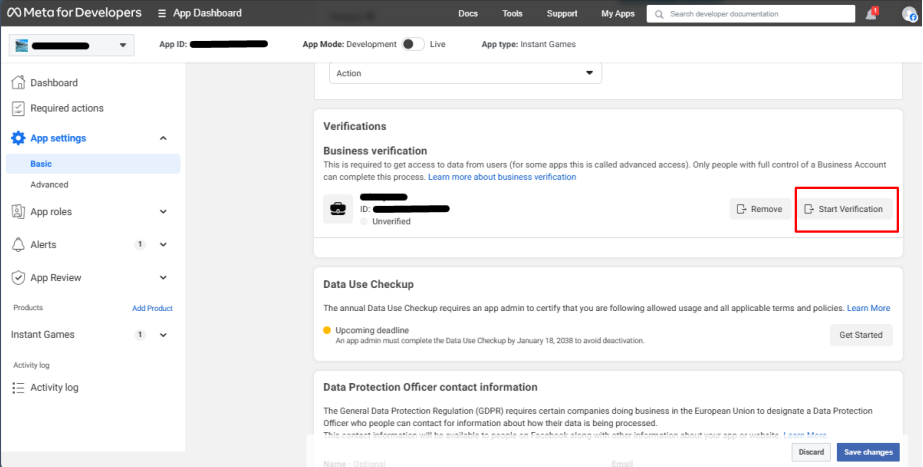Viewport: 923px width, 467px height.
Task: Open the Docs menu
Action: (468, 14)
